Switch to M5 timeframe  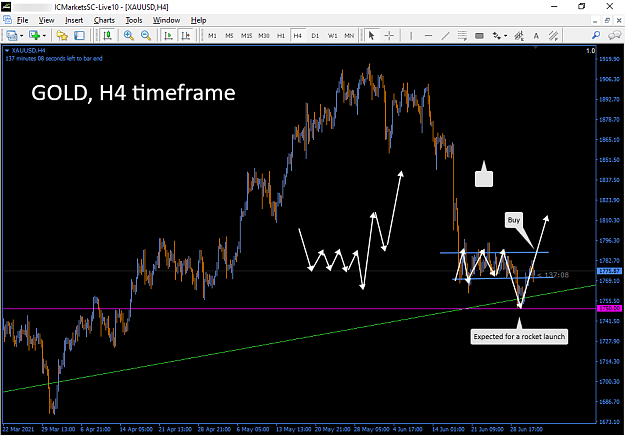coord(229,36)
